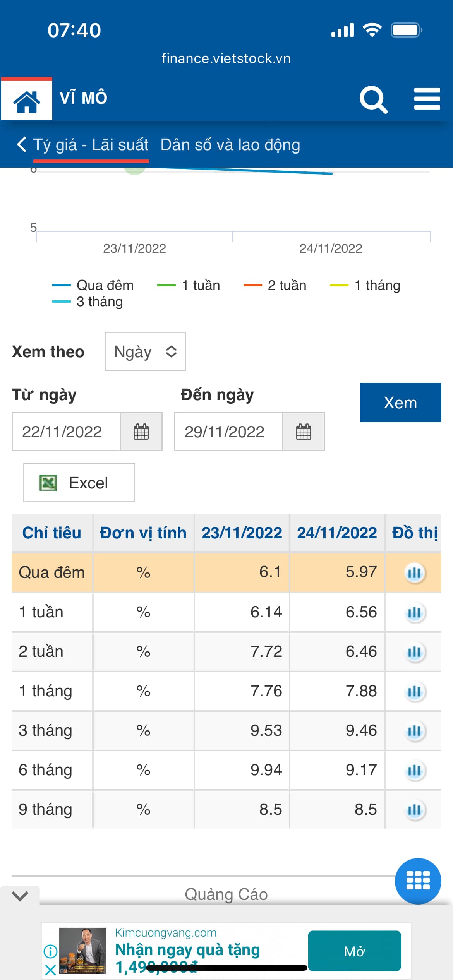Open the search magnifier icon

373,99
